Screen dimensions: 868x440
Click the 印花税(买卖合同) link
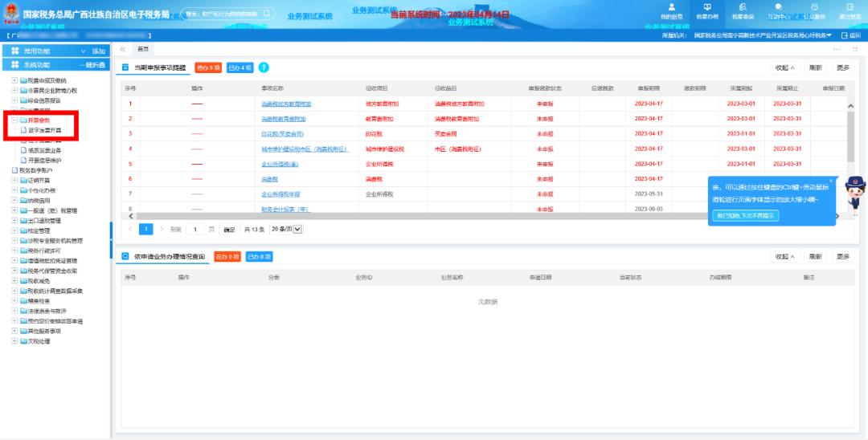click(282, 133)
